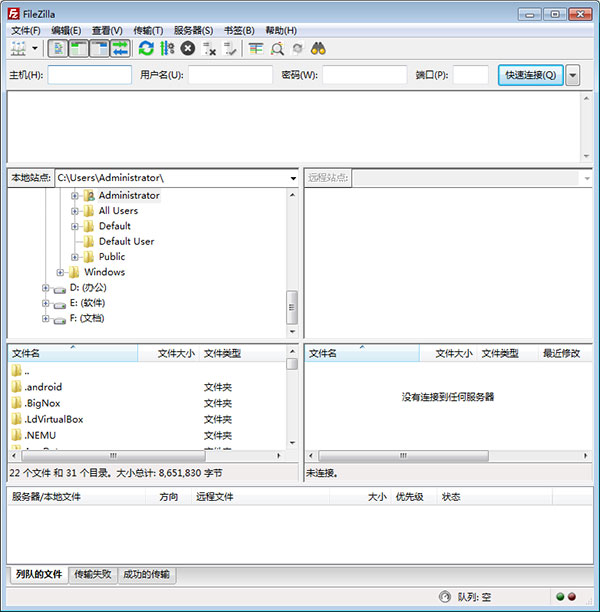Select the .android folder row
This screenshot has height=612, width=600.
coord(147,387)
